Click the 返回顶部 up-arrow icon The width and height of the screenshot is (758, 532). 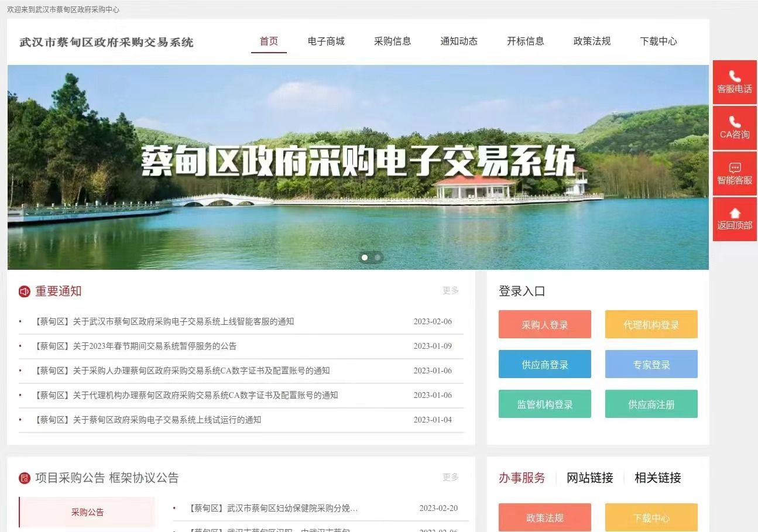[735, 213]
